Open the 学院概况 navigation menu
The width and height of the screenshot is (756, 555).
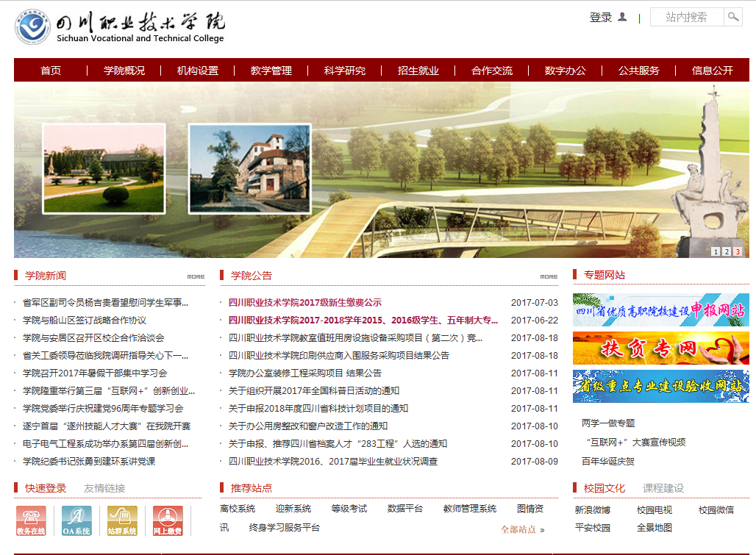tap(124, 71)
